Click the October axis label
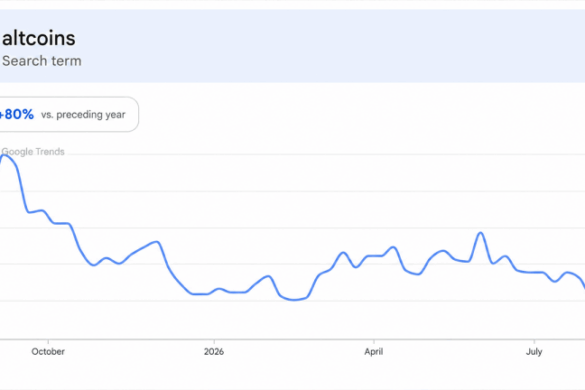Screen dimensions: 585x390 [48, 352]
